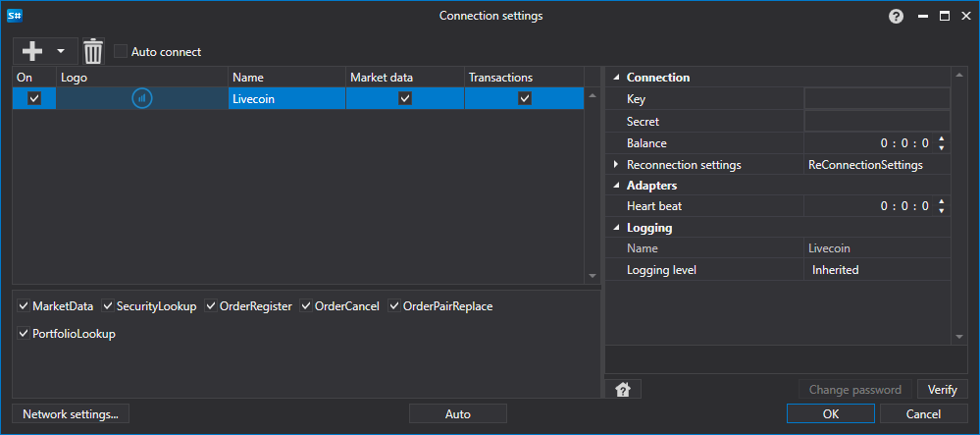This screenshot has width=980, height=435.
Task: Click the Key input field
Action: tap(877, 99)
